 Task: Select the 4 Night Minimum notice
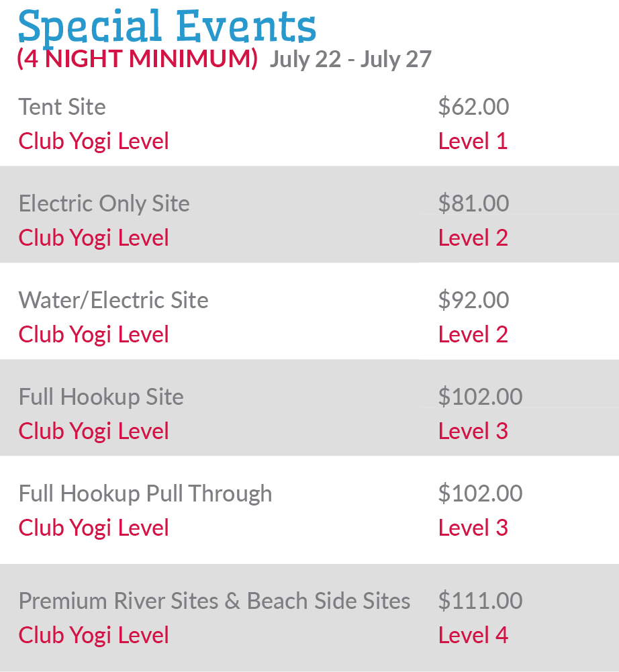click(138, 60)
